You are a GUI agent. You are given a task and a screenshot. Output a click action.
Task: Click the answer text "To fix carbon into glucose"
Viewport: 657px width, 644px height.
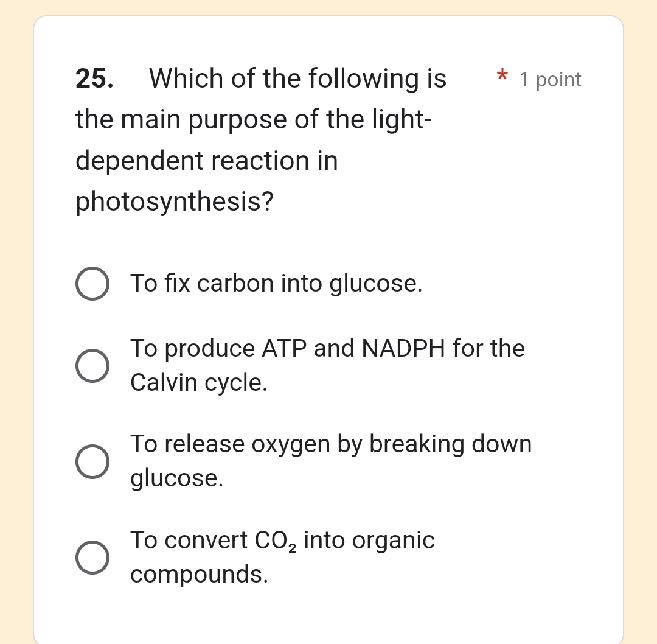(277, 283)
